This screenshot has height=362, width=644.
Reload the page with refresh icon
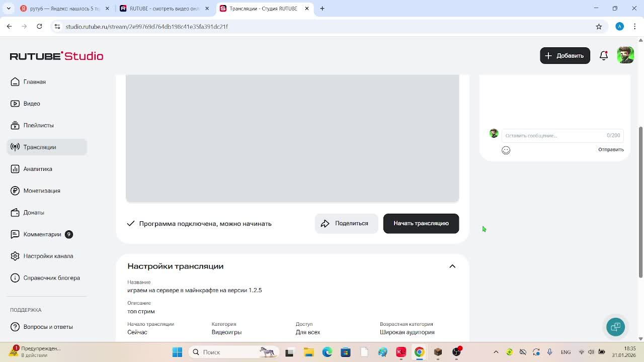click(39, 27)
